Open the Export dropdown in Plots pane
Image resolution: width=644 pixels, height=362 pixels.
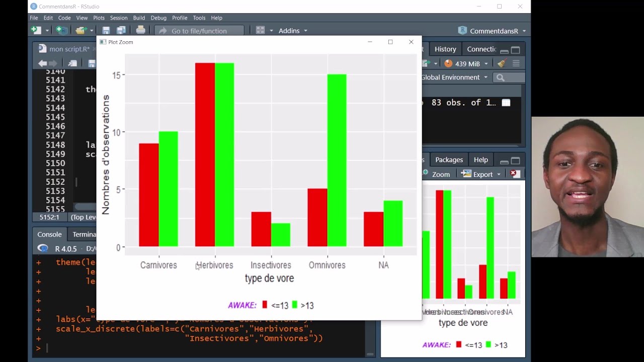[482, 174]
